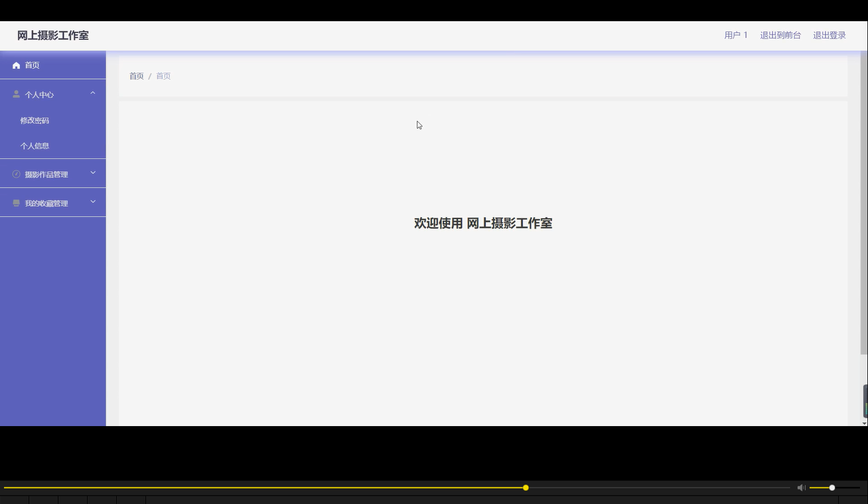Open the 首页 breadcrumb link
Image resolution: width=868 pixels, height=504 pixels.
coord(136,76)
